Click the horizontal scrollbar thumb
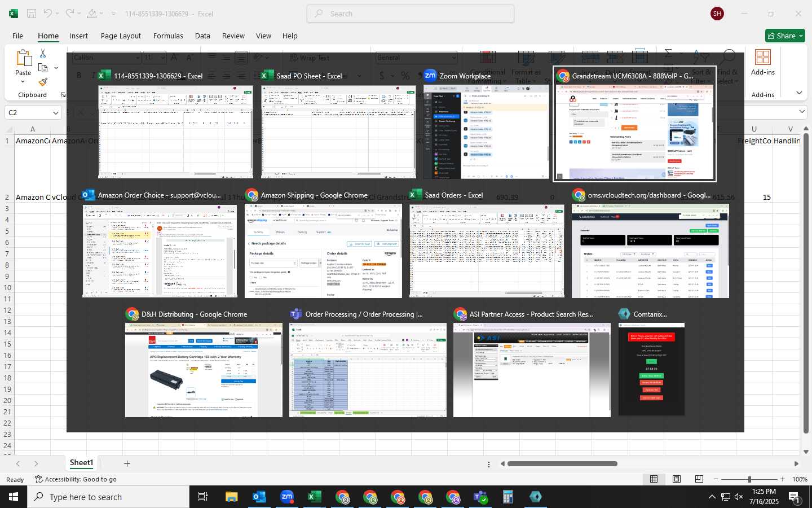 tap(562, 464)
